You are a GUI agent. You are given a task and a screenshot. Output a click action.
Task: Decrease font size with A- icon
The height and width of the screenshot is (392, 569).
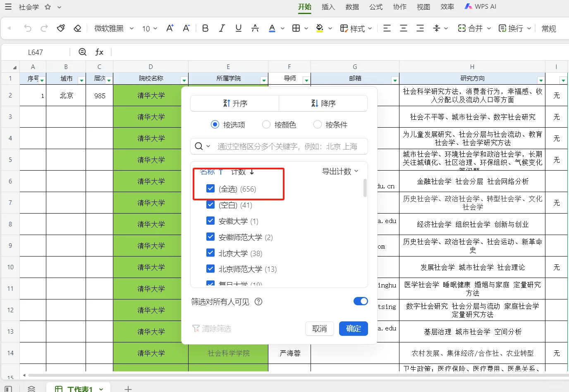click(186, 28)
